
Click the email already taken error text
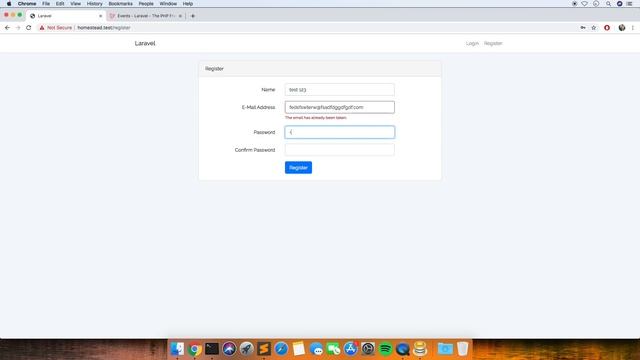tap(316, 118)
